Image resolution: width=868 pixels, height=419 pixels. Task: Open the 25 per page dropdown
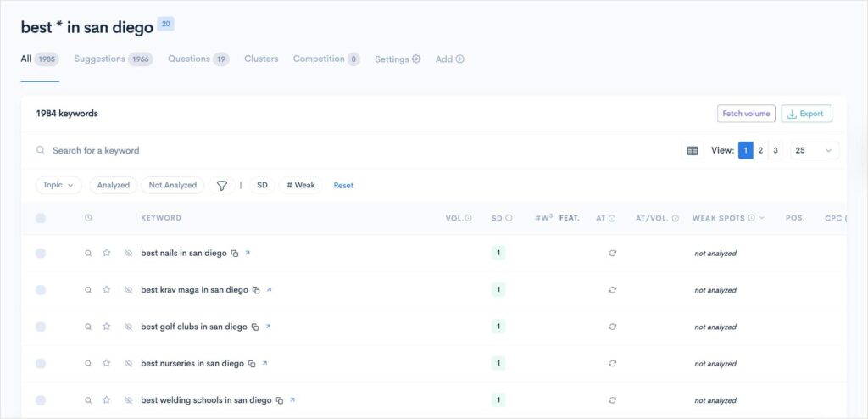pyautogui.click(x=815, y=151)
